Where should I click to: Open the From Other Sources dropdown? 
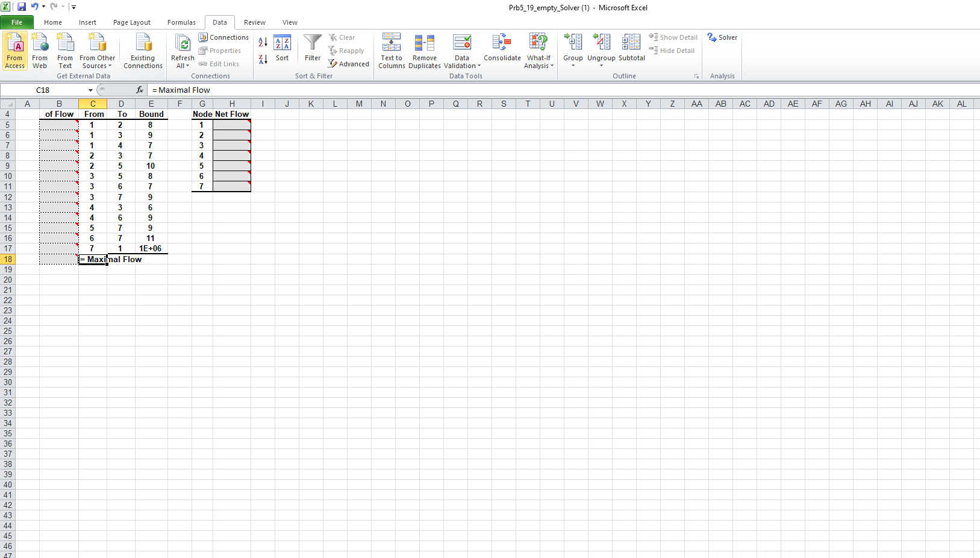click(97, 51)
